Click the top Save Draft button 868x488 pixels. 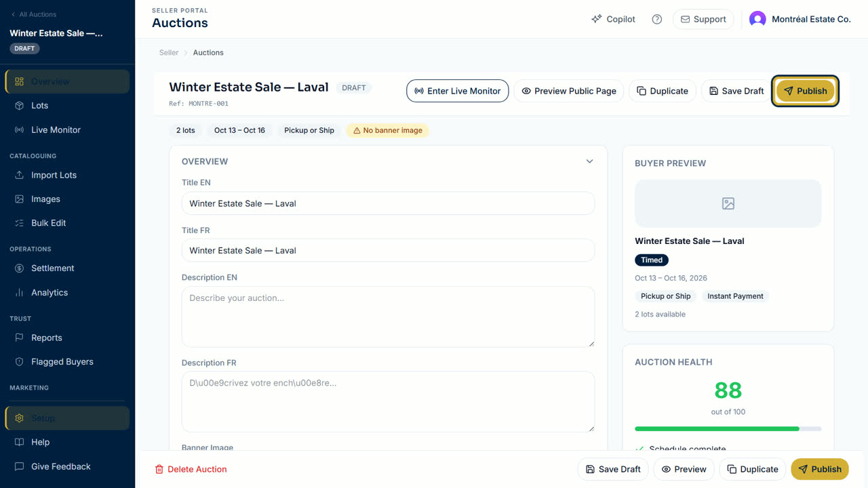tap(736, 91)
